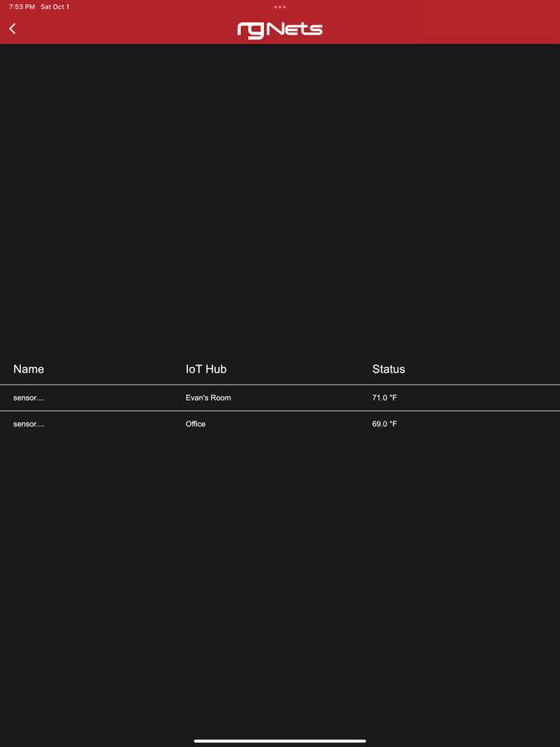Tap the rgNets logo in the header

tap(280, 29)
